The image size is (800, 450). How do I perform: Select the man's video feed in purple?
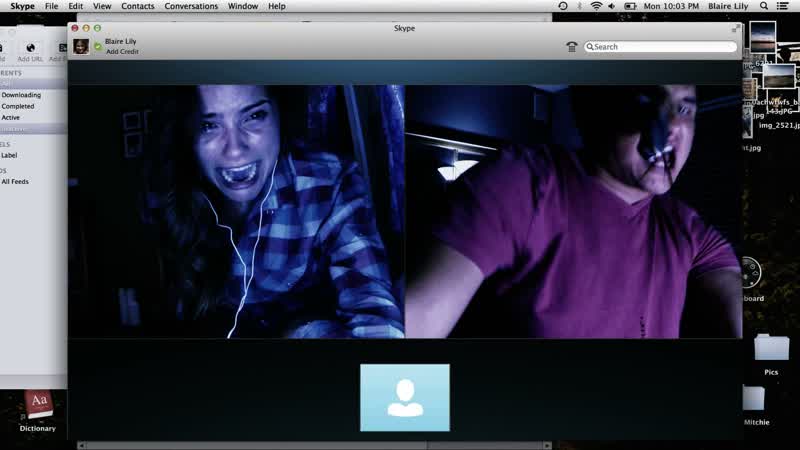[x=573, y=211]
